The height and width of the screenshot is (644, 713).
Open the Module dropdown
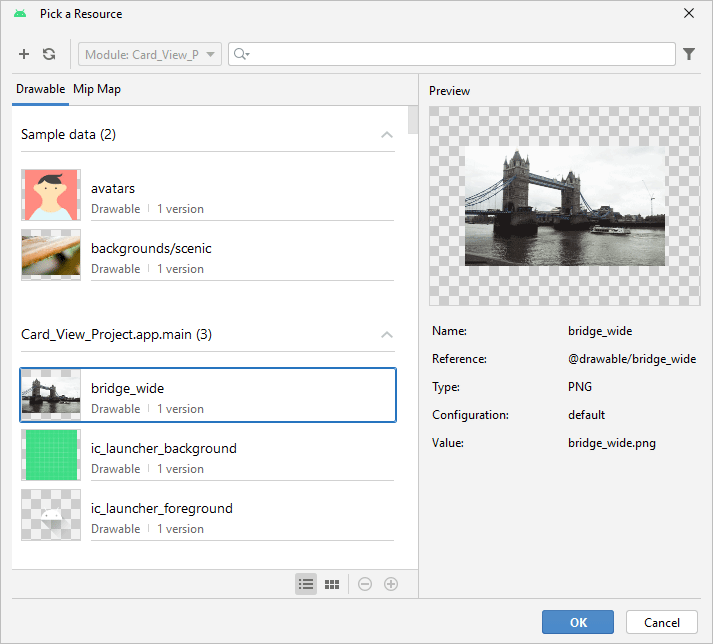(x=150, y=54)
